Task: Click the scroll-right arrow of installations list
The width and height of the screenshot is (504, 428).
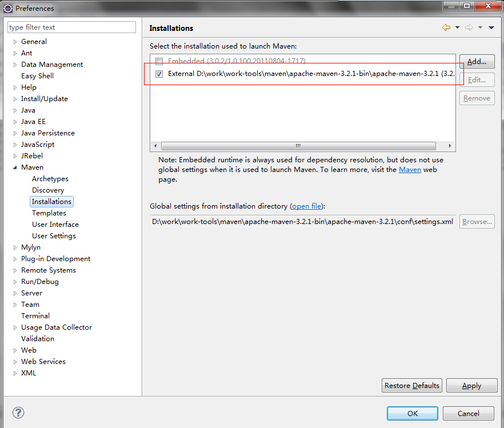Action: pos(450,146)
